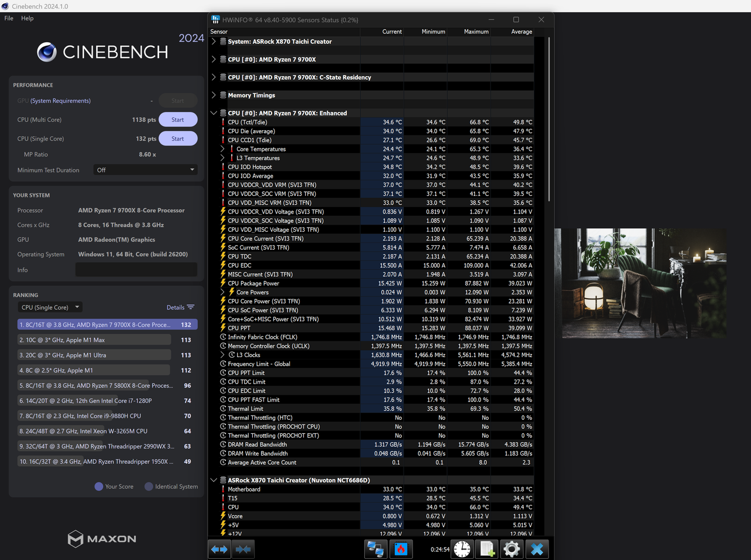The width and height of the screenshot is (751, 560).
Task: Click the thermometer icon next to CPU (Tctl/Tdie)
Action: click(223, 122)
